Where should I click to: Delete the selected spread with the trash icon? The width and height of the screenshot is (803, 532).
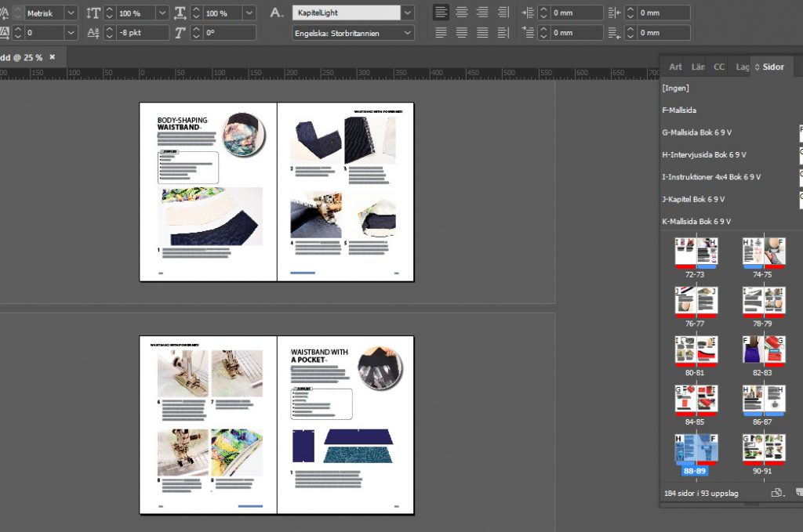pyautogui.click(x=798, y=493)
